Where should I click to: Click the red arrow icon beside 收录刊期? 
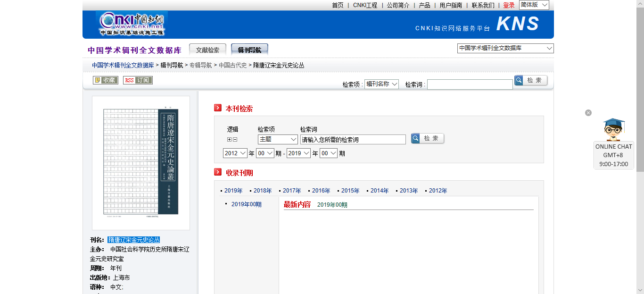pyautogui.click(x=218, y=172)
